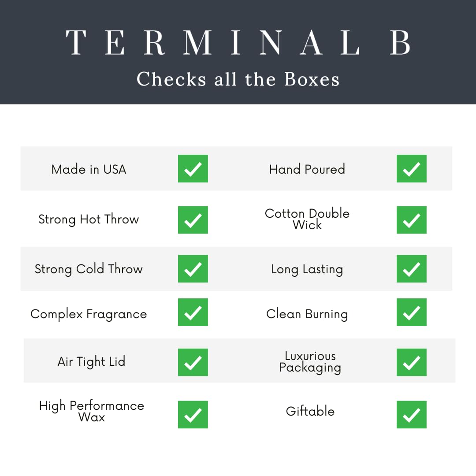This screenshot has width=476, height=476.
Task: Click the Air Tight Lid checkmark
Action: coord(193,362)
